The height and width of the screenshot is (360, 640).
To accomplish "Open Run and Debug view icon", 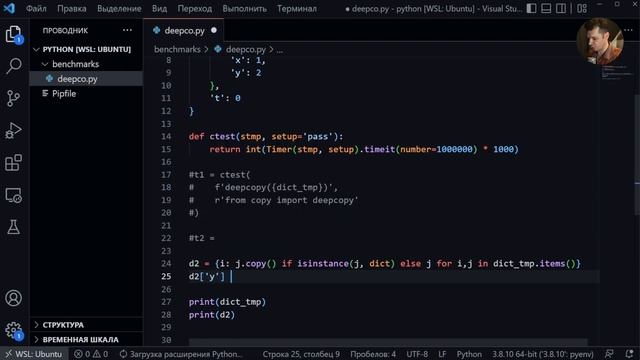I will (13, 131).
